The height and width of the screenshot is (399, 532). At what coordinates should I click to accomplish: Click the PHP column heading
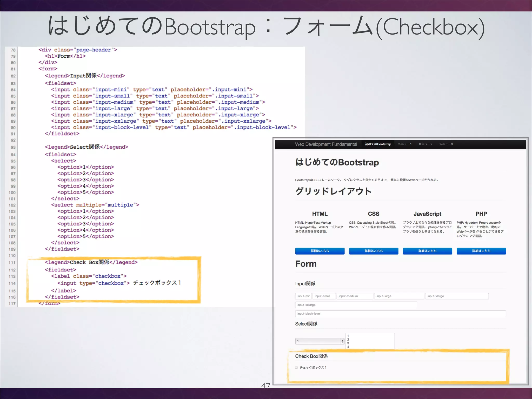pos(481,214)
